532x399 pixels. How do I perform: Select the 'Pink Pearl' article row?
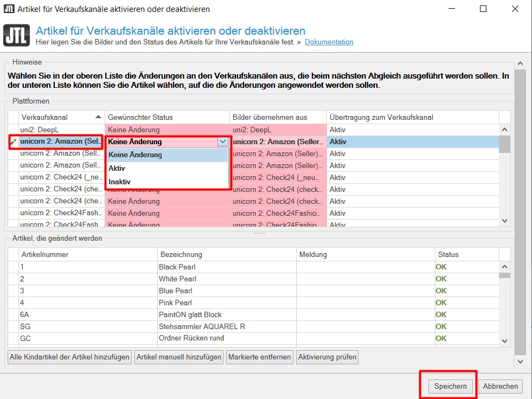(253, 303)
